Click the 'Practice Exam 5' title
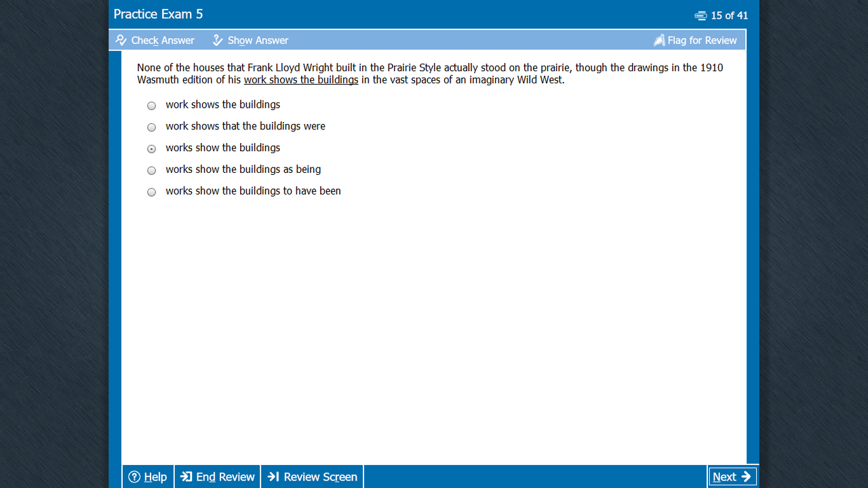868x488 pixels. click(158, 14)
